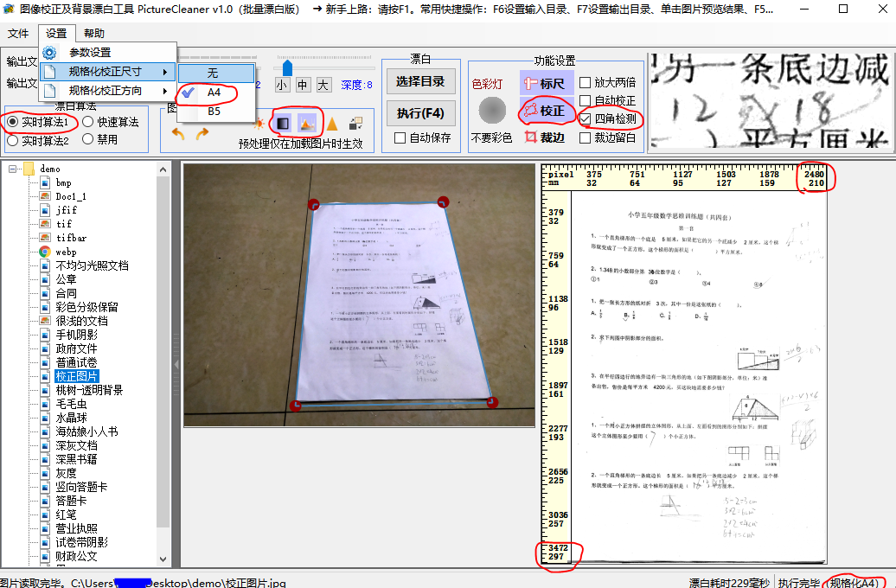896x588 pixels.
Task: Click the file icon next to Doc1_1
Action: tap(45, 196)
